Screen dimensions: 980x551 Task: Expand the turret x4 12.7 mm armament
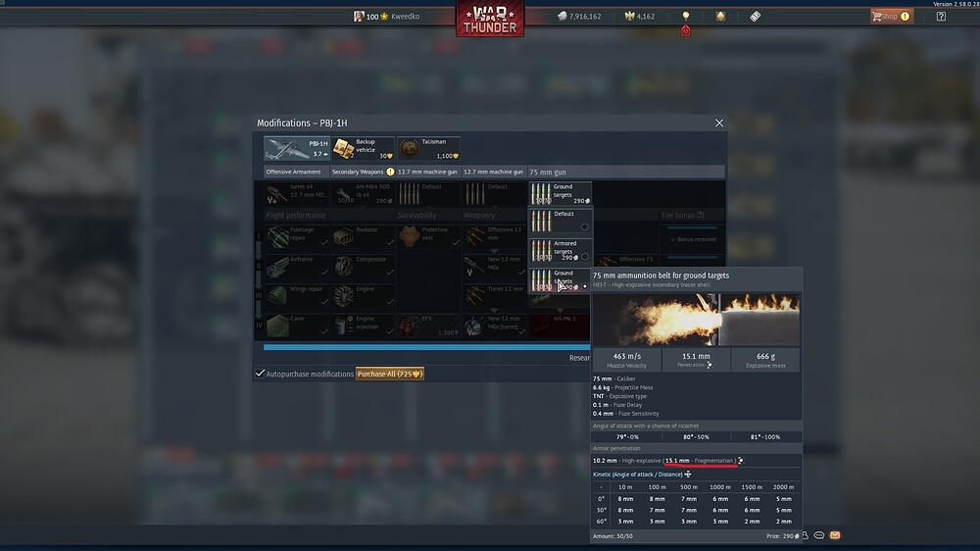coord(296,194)
